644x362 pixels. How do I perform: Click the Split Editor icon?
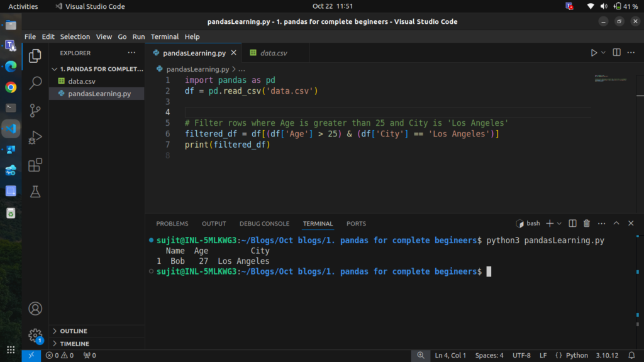tap(616, 53)
